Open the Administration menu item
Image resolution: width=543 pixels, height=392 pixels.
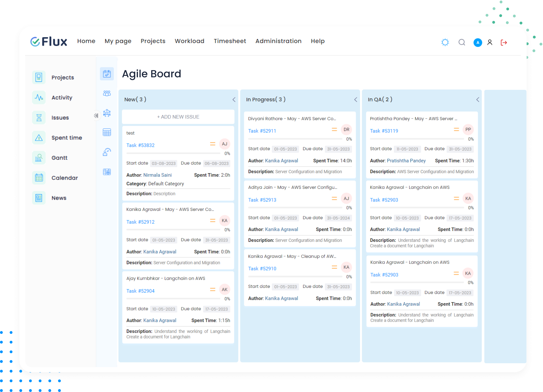(x=278, y=41)
